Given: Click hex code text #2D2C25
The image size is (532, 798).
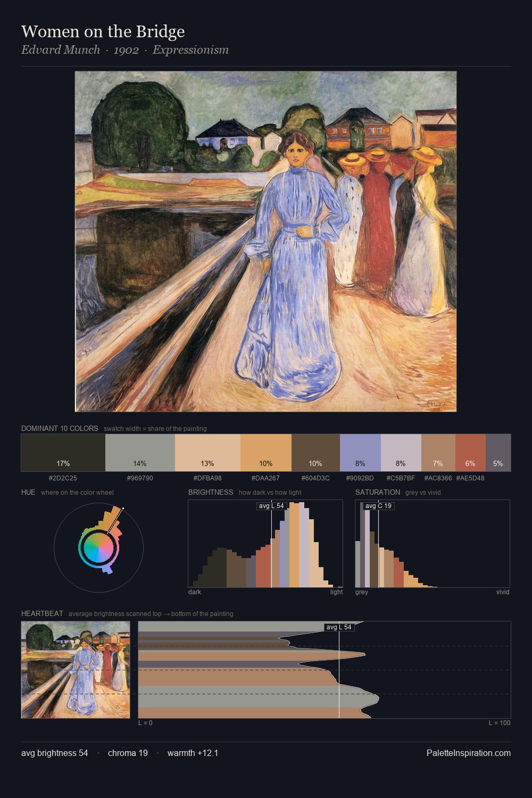Looking at the screenshot, I should click(63, 478).
